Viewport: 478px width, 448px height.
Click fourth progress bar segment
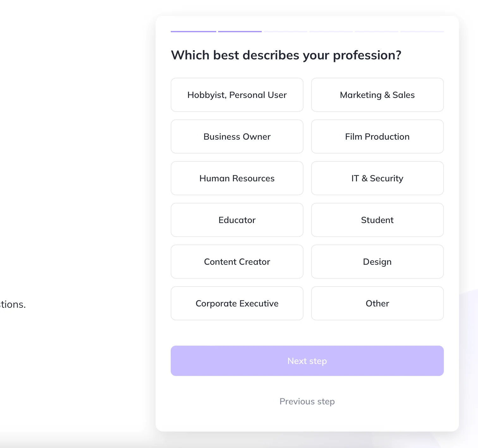pos(331,32)
